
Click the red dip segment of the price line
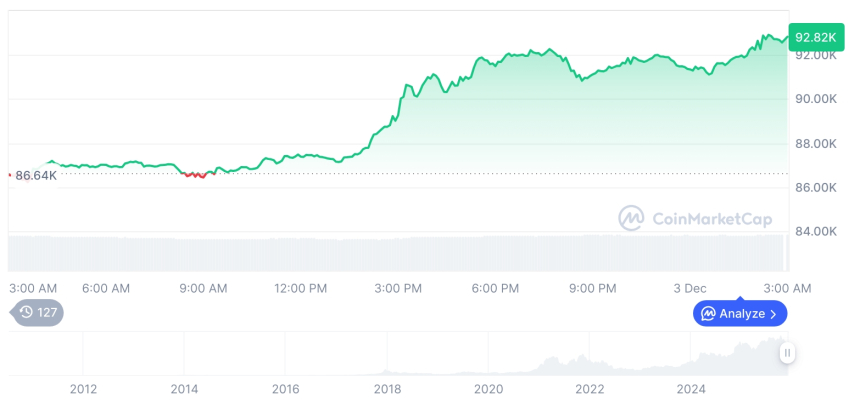click(x=195, y=175)
